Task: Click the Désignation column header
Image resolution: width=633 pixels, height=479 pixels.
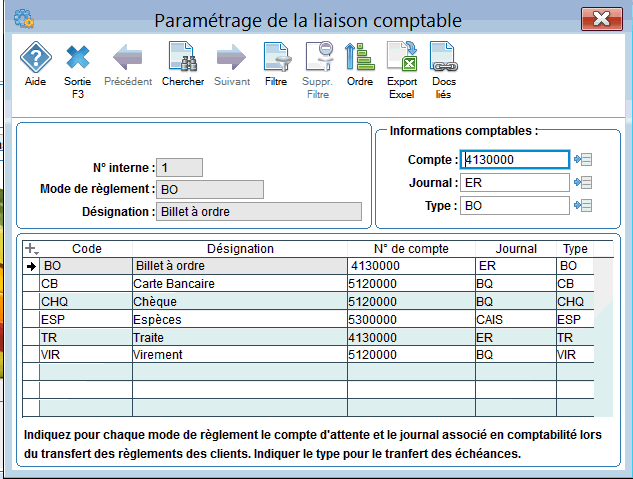Action: point(240,249)
